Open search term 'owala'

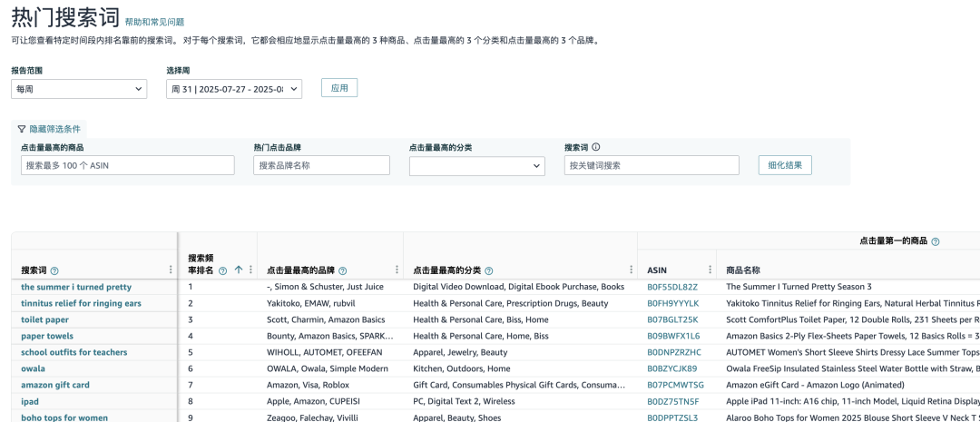click(x=34, y=368)
